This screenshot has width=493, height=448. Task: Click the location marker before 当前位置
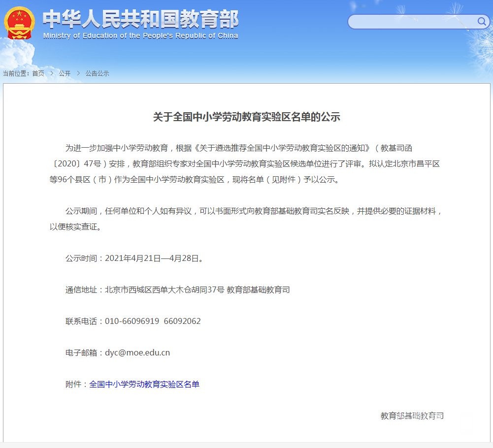point(5,73)
